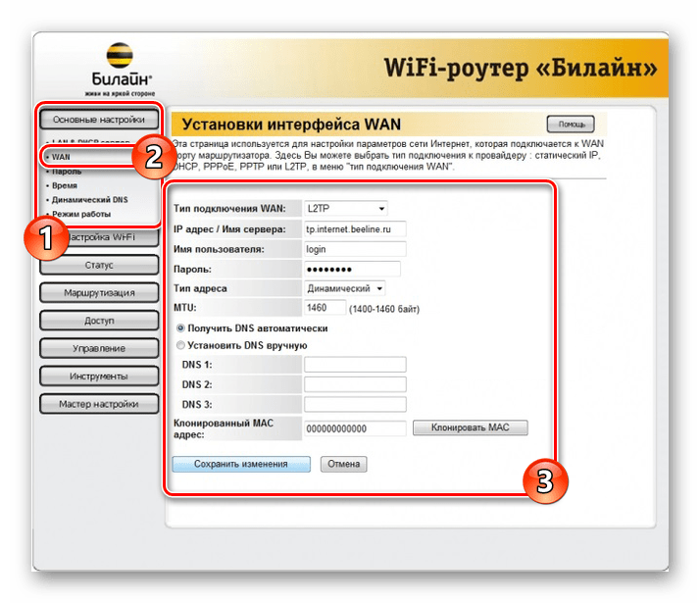Viewport: 700px width, 603px height.
Task: Click Сохранить изменения button
Action: click(241, 464)
